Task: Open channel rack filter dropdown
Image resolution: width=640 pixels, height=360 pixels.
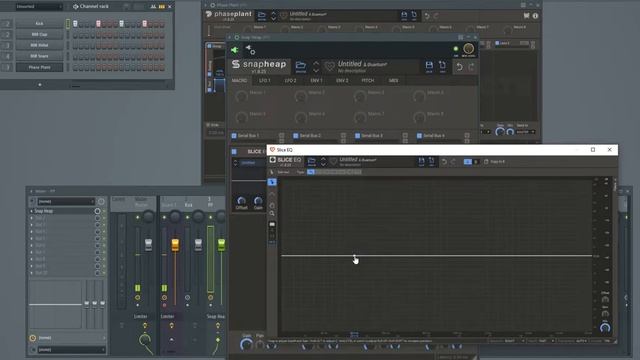Action: [39, 7]
